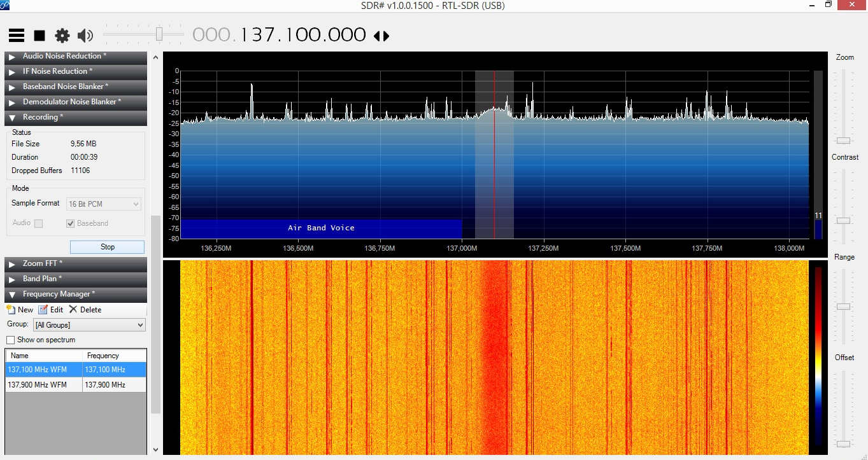The width and height of the screenshot is (868, 460).
Task: Enable Show on spectrum checkbox
Action: [x=10, y=340]
